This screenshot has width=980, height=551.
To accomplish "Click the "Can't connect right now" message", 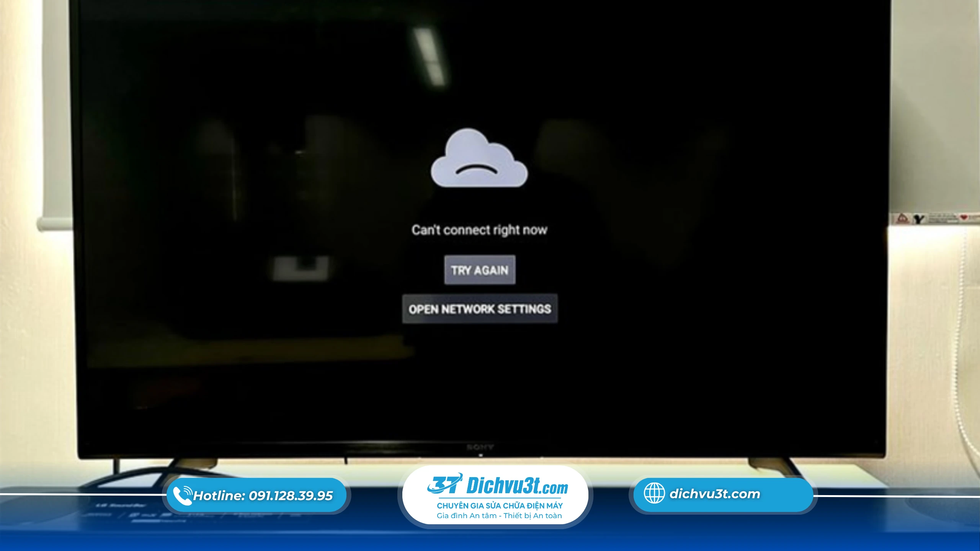I will click(x=479, y=230).
